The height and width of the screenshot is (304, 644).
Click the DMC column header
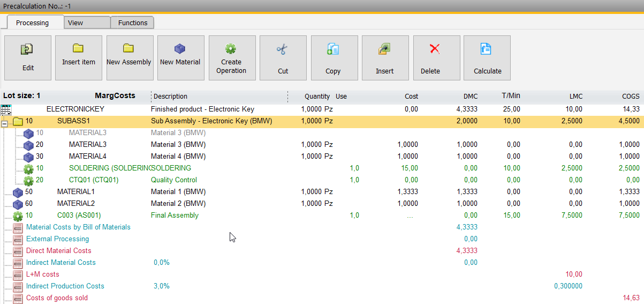tap(471, 97)
